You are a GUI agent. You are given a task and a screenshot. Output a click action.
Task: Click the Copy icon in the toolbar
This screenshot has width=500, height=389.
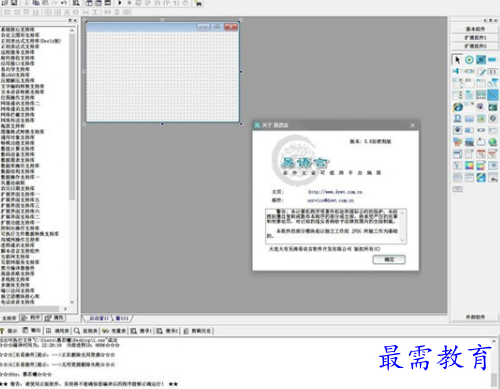tap(36, 3)
